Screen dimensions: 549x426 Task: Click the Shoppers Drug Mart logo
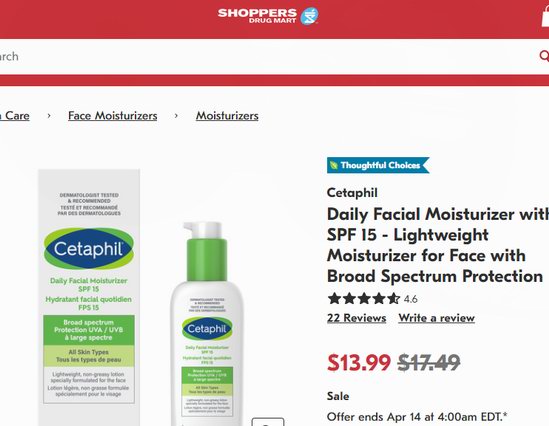pyautogui.click(x=268, y=16)
